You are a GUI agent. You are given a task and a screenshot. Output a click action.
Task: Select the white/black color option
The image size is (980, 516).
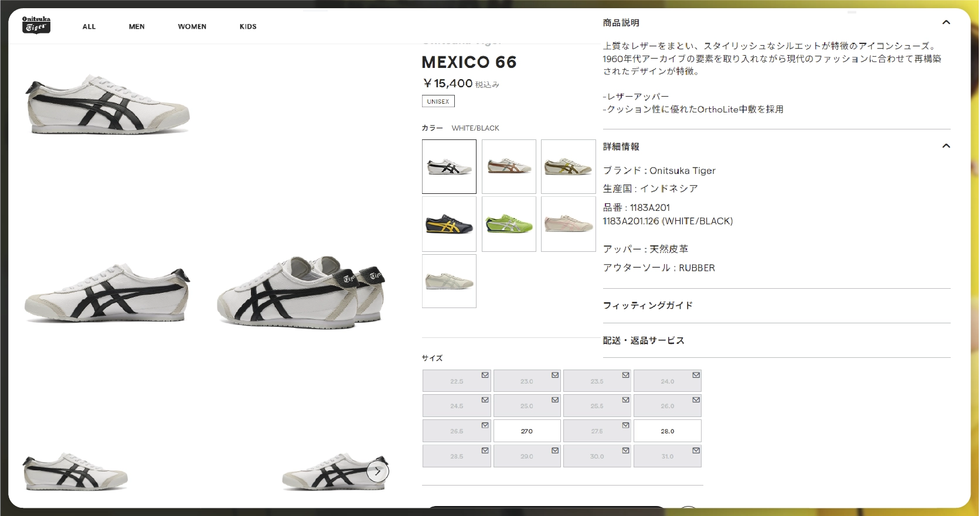(449, 166)
